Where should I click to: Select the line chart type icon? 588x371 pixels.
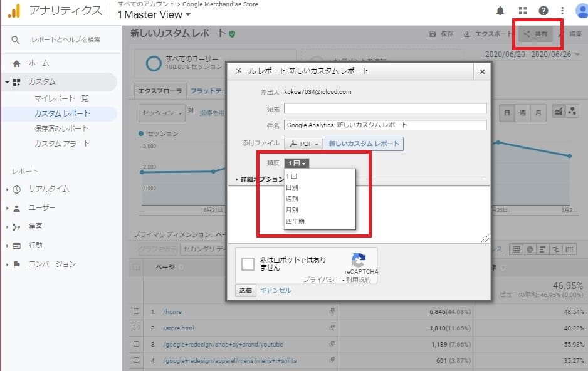click(559, 112)
